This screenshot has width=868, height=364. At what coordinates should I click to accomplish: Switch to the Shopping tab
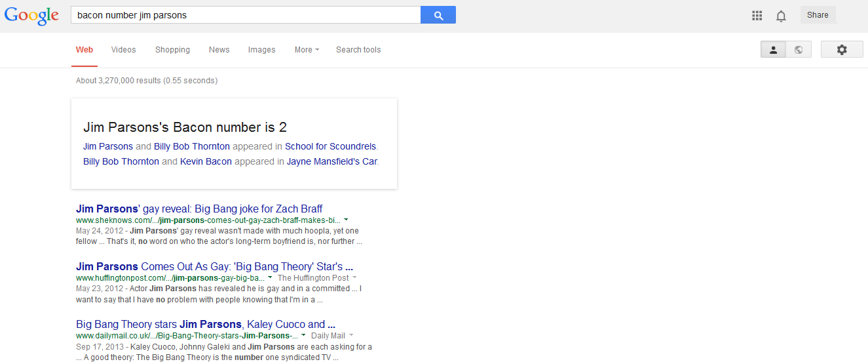coord(172,50)
